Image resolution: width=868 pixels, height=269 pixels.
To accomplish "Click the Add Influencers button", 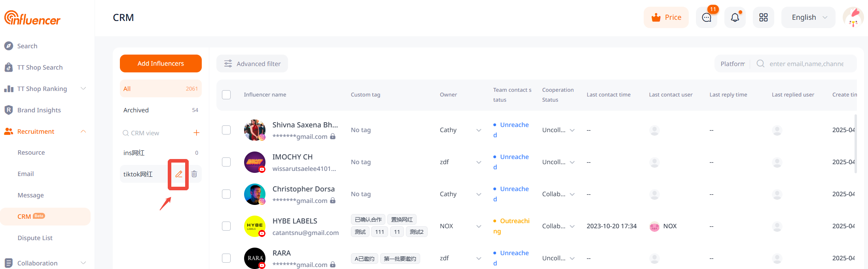I will (161, 64).
